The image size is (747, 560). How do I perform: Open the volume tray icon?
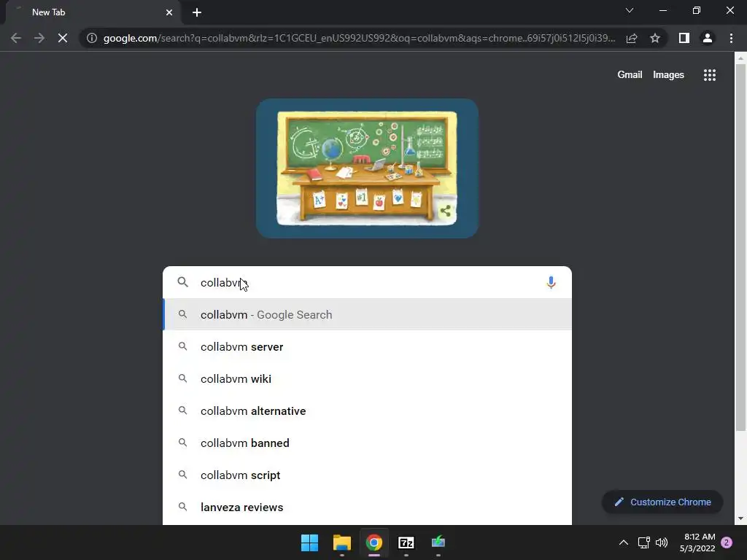[x=662, y=542]
